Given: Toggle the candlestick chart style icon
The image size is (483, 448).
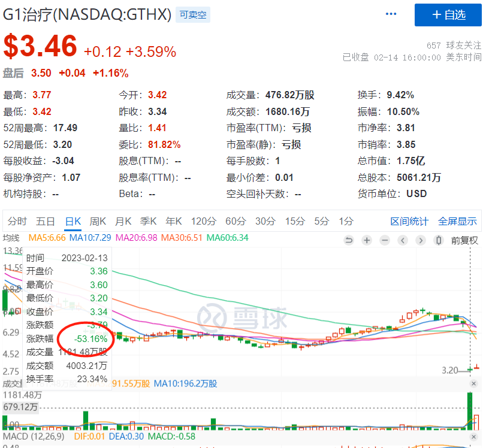Looking at the screenshot, I should (x=439, y=241).
